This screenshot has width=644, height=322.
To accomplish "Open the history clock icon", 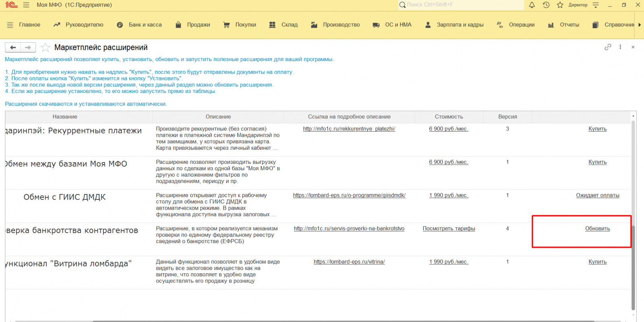I will 546,5.
